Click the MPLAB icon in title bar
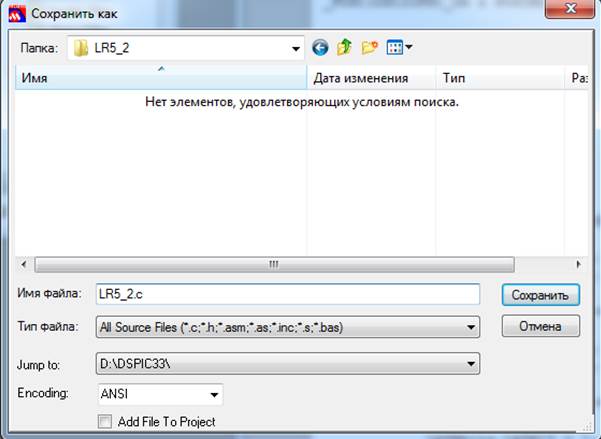Image resolution: width=601 pixels, height=439 pixels. pos(17,14)
